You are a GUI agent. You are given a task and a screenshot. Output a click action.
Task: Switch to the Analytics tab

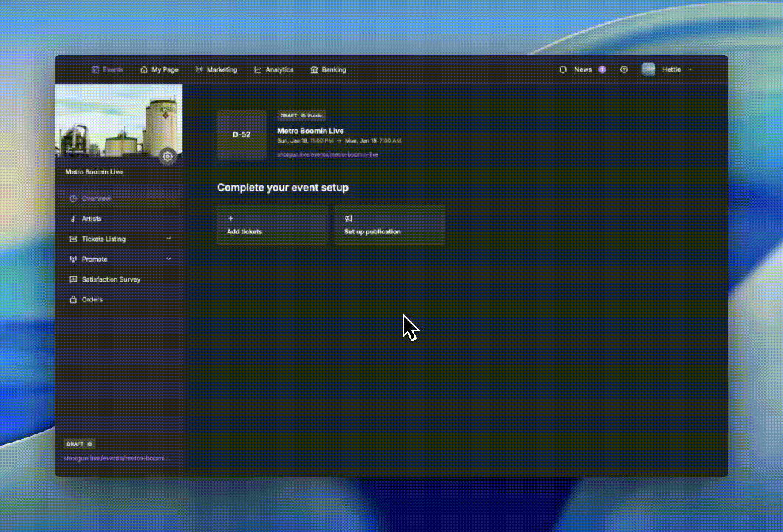pos(273,70)
